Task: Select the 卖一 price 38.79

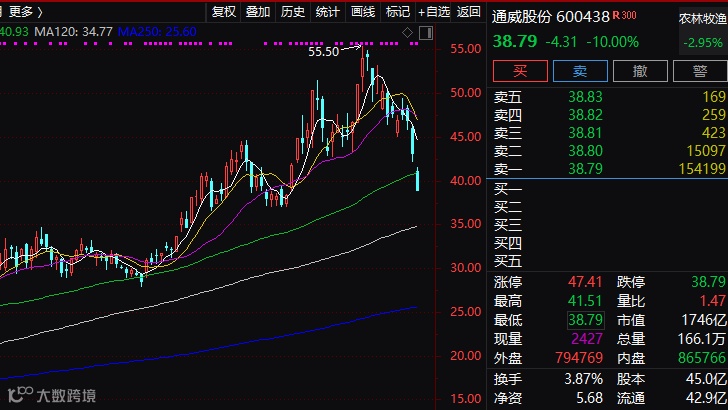Action: 585,169
